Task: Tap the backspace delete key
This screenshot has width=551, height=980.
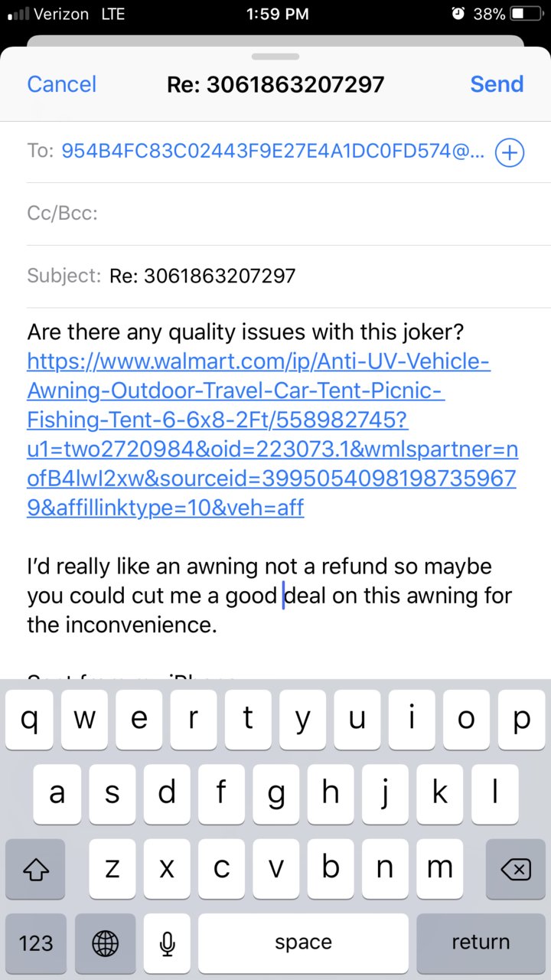Action: click(x=516, y=869)
